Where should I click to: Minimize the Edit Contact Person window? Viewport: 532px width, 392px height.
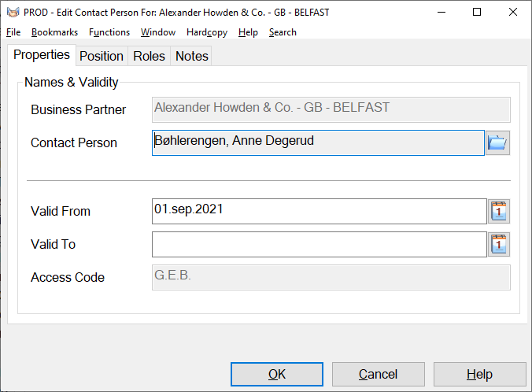click(441, 13)
